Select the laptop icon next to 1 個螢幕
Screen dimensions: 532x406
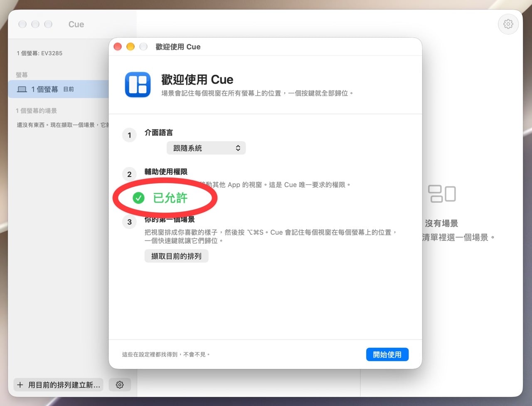[22, 89]
